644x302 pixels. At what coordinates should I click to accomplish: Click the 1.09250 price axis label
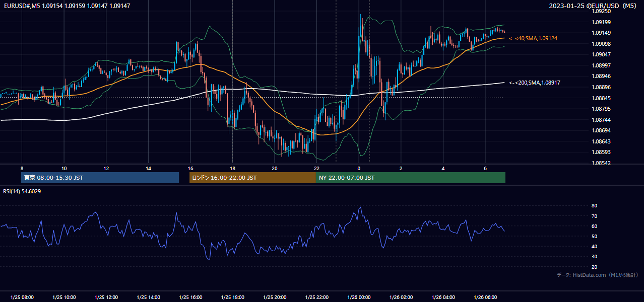tap(601, 11)
